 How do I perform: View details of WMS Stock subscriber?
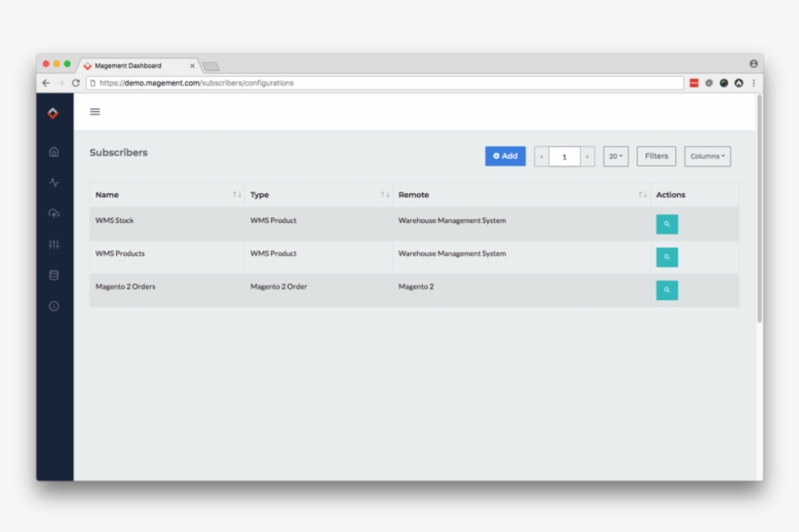pyautogui.click(x=666, y=224)
